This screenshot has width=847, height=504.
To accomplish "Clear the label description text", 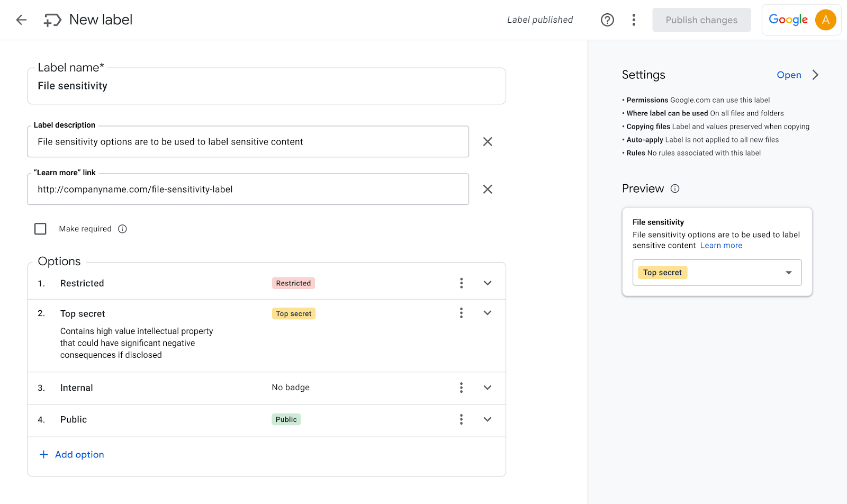I will (487, 141).
